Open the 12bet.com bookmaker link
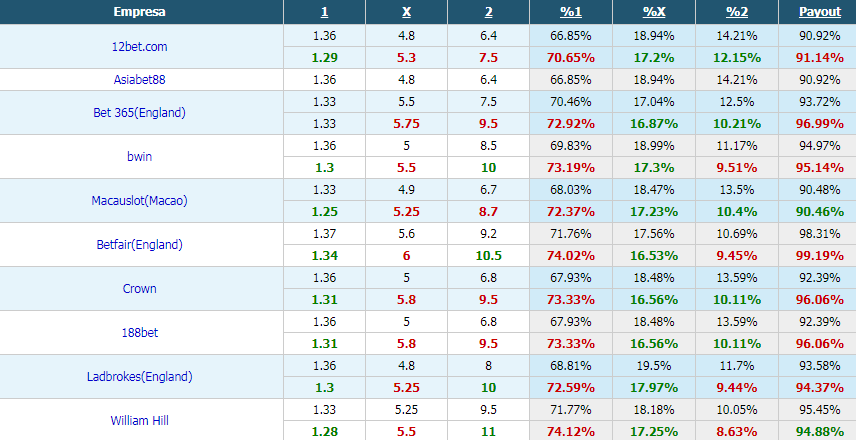856x440 pixels. [139, 47]
